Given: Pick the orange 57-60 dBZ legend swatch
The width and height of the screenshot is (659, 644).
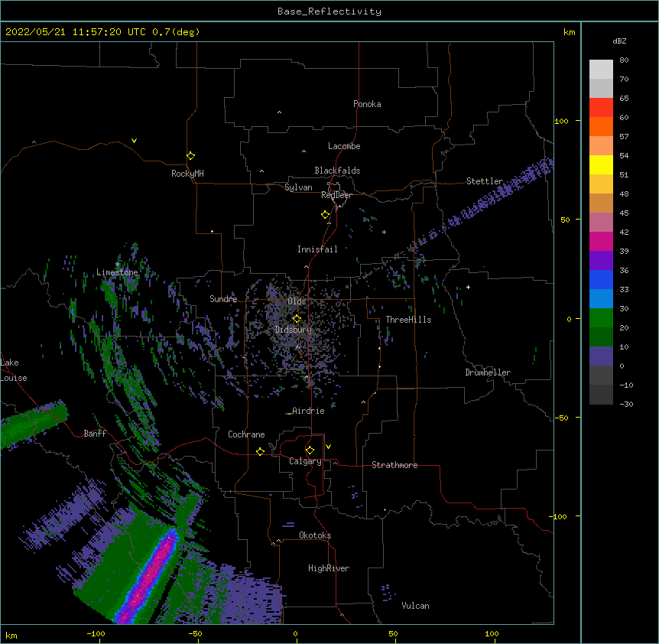Looking at the screenshot, I should [601, 126].
